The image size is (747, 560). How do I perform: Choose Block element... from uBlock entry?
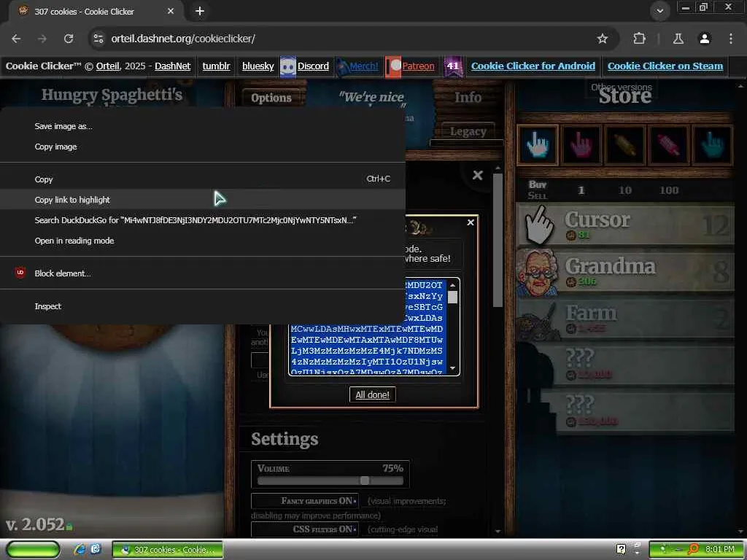(x=203, y=273)
